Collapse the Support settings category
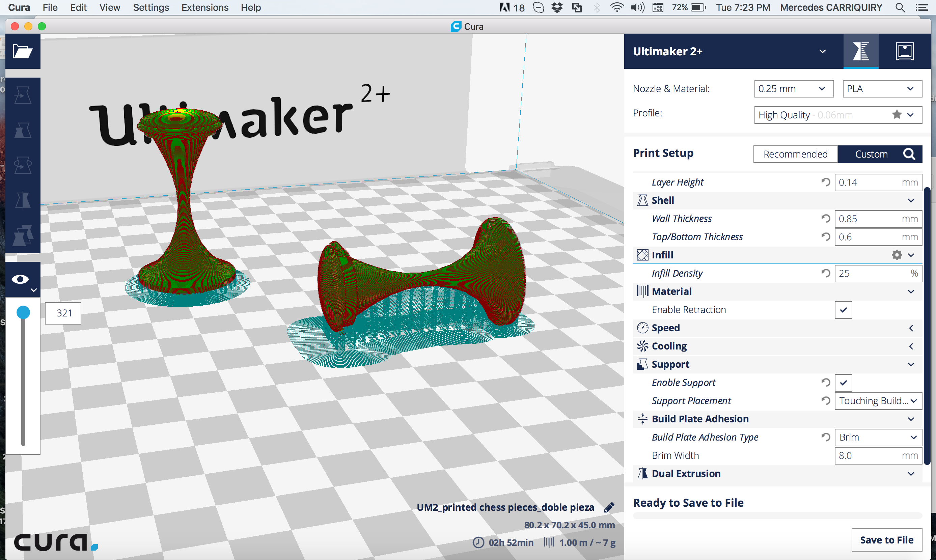 911,365
